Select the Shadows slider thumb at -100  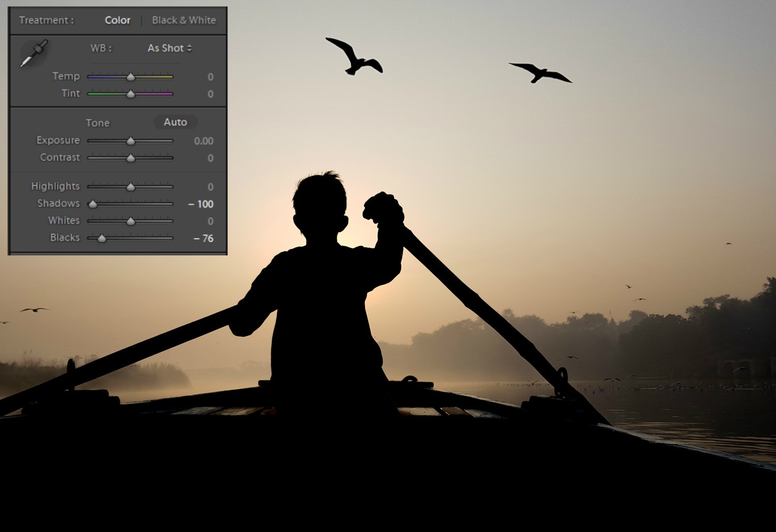click(x=92, y=204)
